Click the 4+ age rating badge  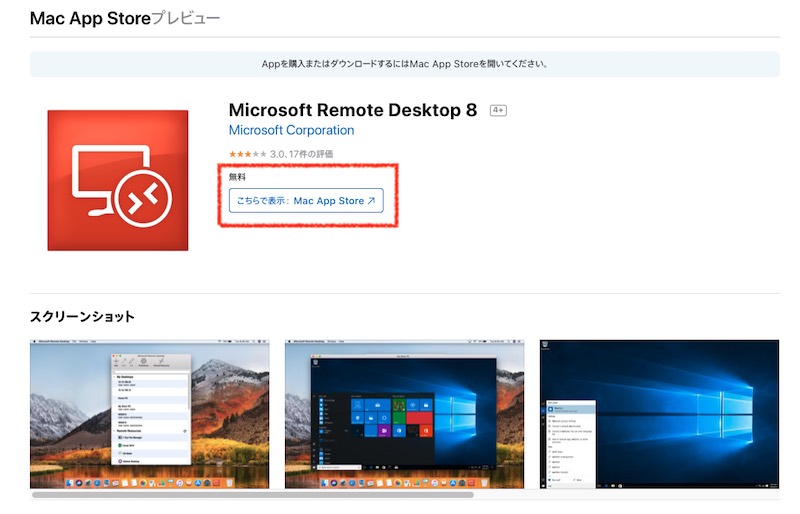[498, 110]
